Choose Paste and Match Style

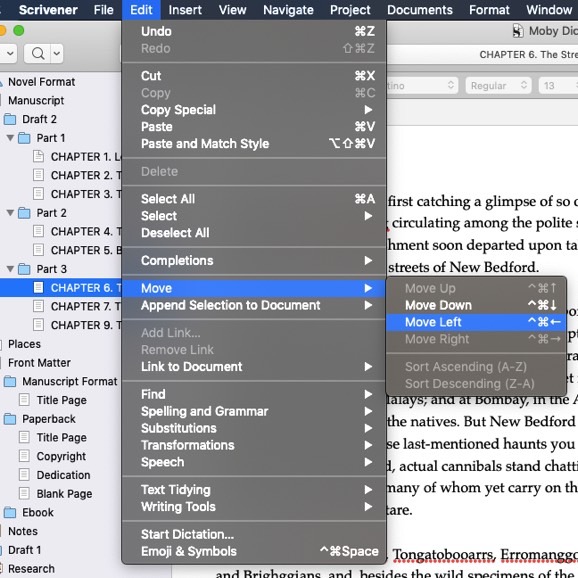pos(254,144)
